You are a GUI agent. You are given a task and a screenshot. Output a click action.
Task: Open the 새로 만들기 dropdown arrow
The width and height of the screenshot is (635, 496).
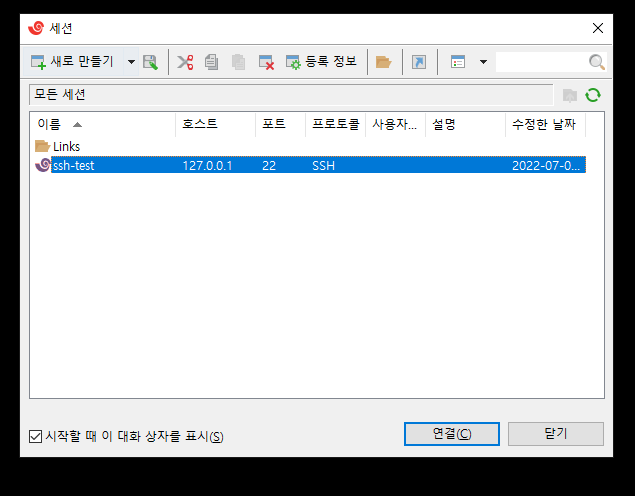[x=131, y=62]
